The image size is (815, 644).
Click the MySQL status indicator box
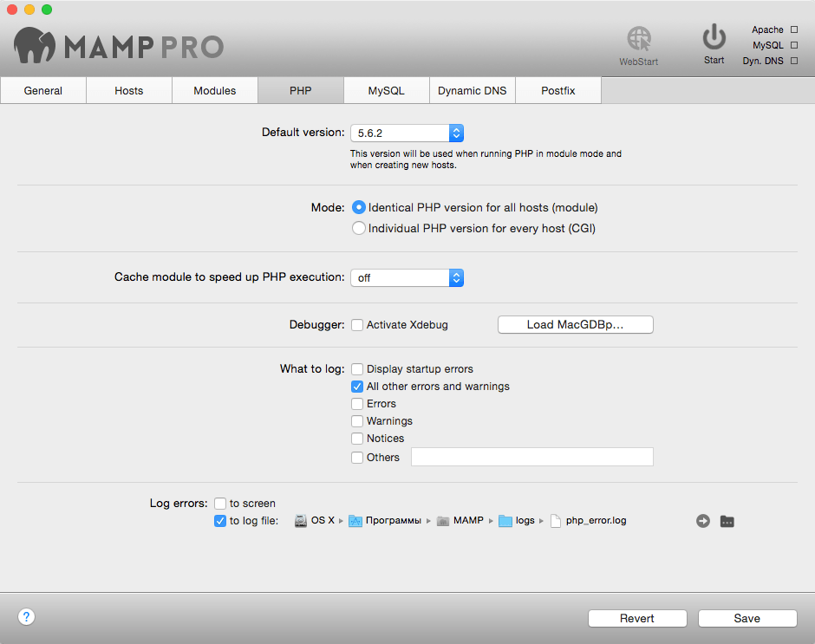click(793, 45)
